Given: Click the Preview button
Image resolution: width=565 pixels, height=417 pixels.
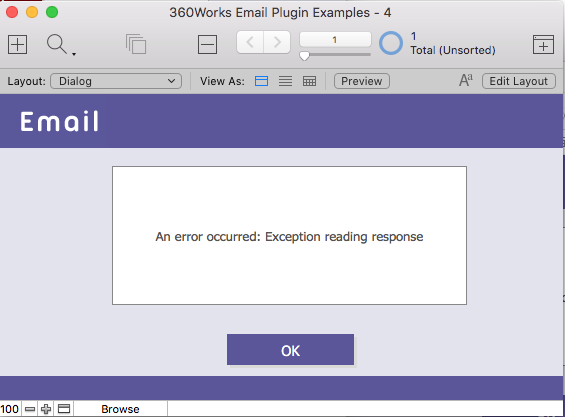Looking at the screenshot, I should [361, 81].
